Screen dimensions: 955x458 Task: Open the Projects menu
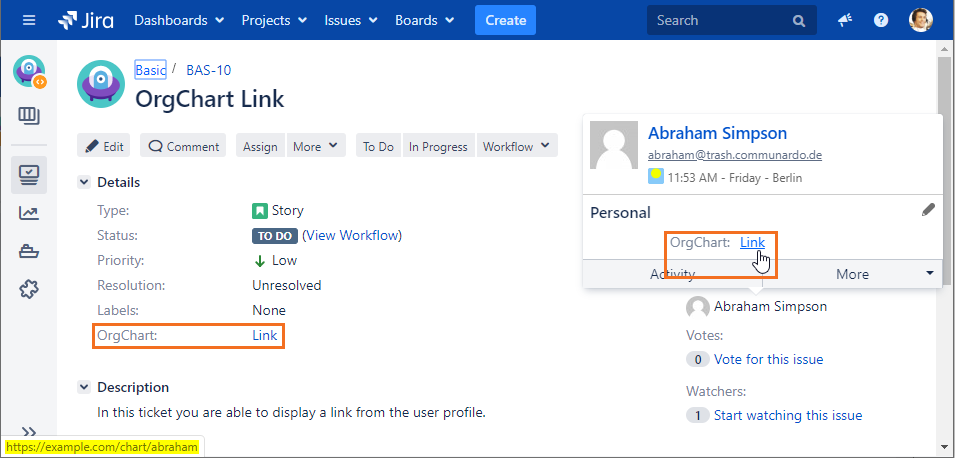point(274,20)
